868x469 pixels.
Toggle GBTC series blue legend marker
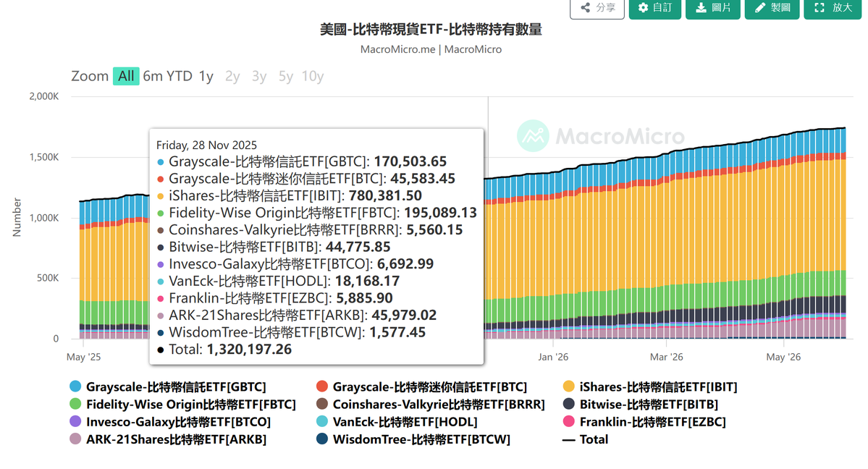tap(75, 386)
